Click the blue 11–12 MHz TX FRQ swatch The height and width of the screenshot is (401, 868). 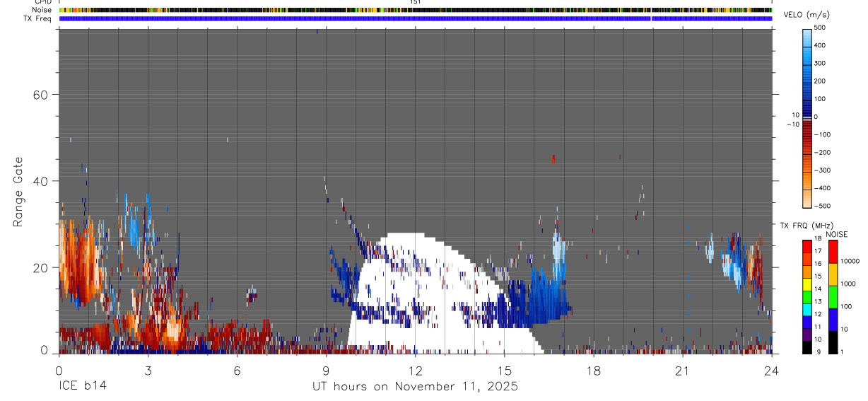pos(807,322)
